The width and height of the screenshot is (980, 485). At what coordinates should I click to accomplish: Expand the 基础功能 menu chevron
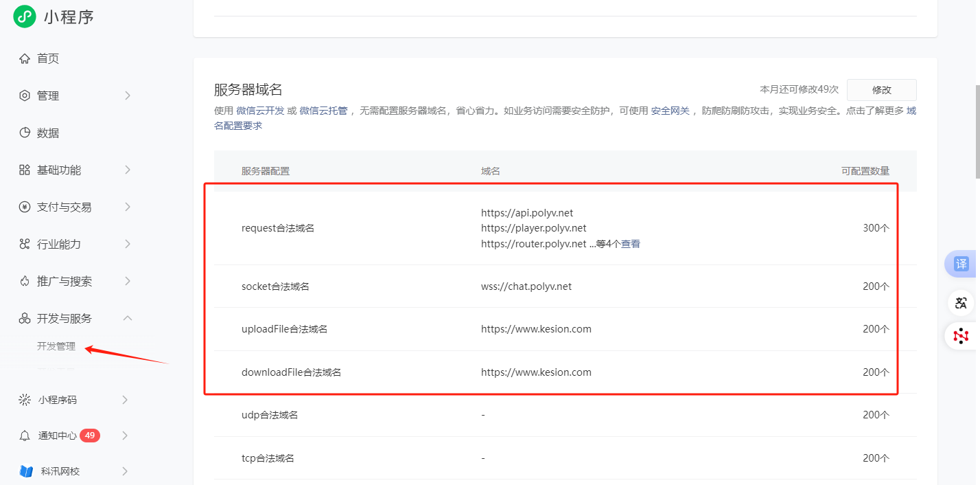(127, 170)
